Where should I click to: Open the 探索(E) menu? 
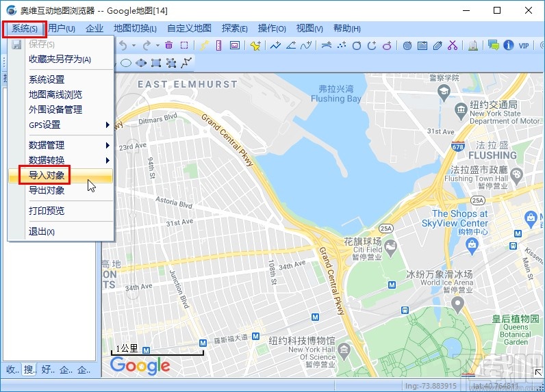tap(235, 29)
